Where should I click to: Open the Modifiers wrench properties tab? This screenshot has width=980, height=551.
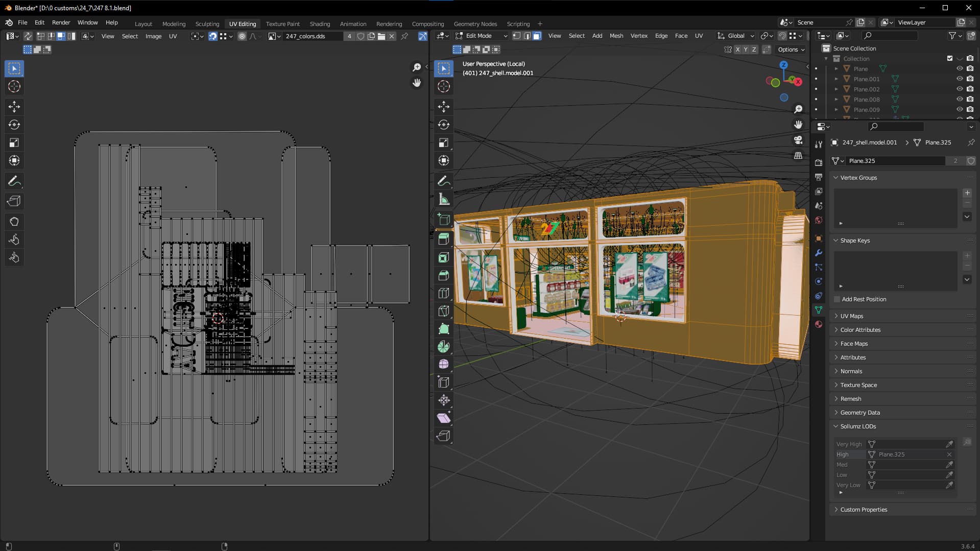point(819,253)
